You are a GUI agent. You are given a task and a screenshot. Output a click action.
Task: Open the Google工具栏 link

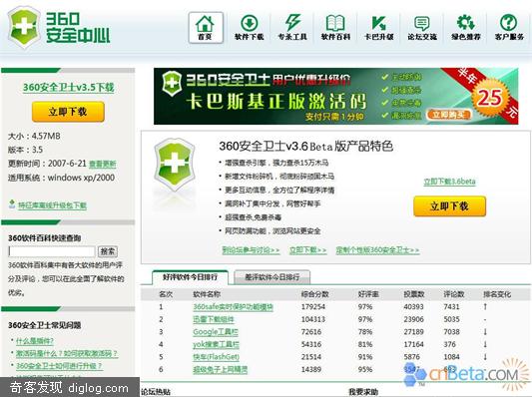[x=216, y=332]
